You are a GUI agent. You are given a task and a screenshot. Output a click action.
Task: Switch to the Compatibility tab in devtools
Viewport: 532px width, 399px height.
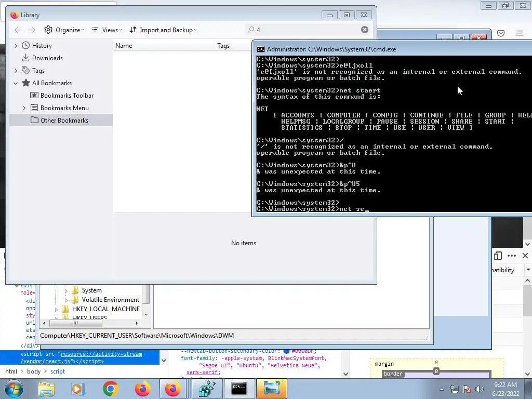point(503,270)
